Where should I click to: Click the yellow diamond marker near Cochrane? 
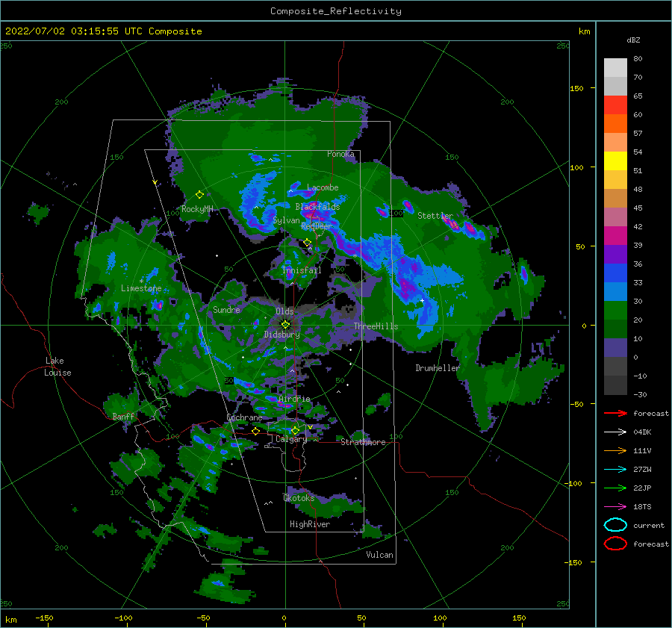(255, 431)
